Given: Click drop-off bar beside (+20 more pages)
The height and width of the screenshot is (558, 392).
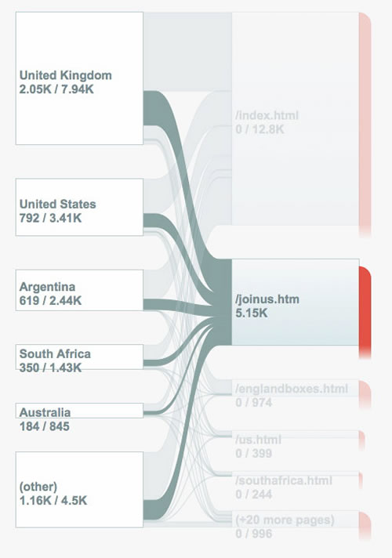Looking at the screenshot, I should coord(365,526).
